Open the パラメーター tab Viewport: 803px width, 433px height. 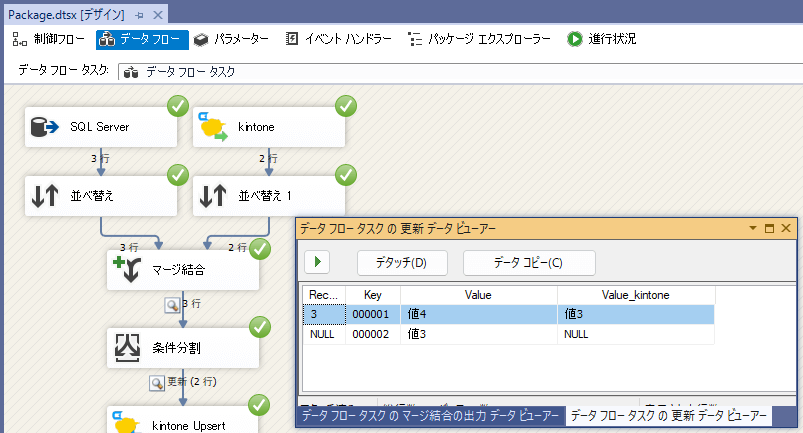[x=231, y=39]
